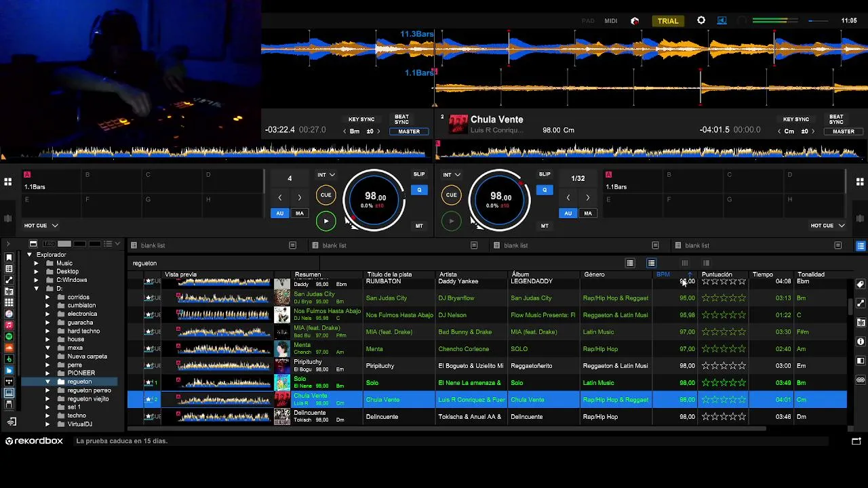Viewport: 868px width, 488px height.
Task: Collapse the D: drive node
Action: point(36,289)
